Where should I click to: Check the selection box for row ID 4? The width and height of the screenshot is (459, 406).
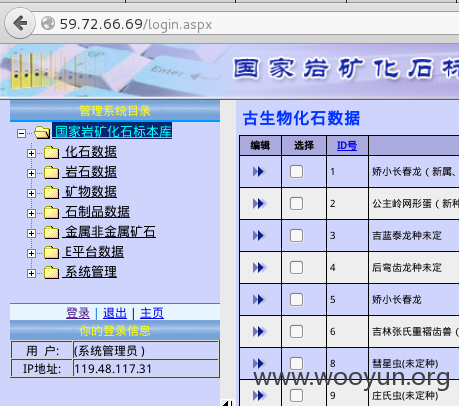point(296,268)
